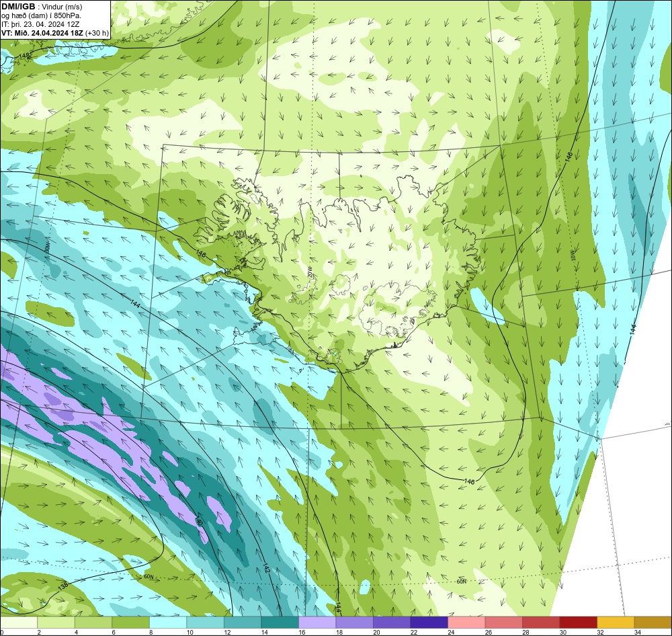
Task: Click the '(+30 h)' forecast offset text
Action: [x=97, y=33]
